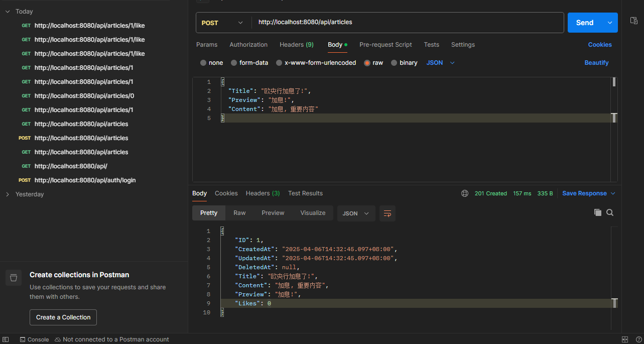Open two-pane layout icon in status bar
The height and width of the screenshot is (344, 644).
(625, 339)
